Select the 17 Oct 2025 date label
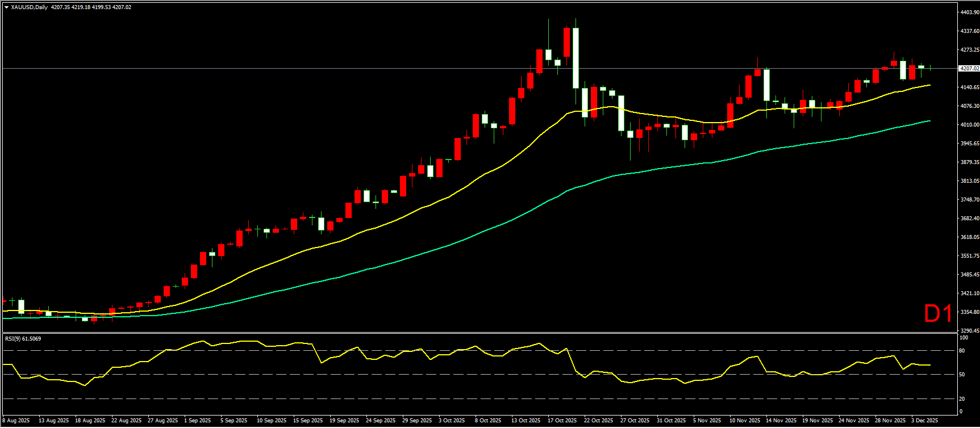980x428 pixels. tap(562, 421)
